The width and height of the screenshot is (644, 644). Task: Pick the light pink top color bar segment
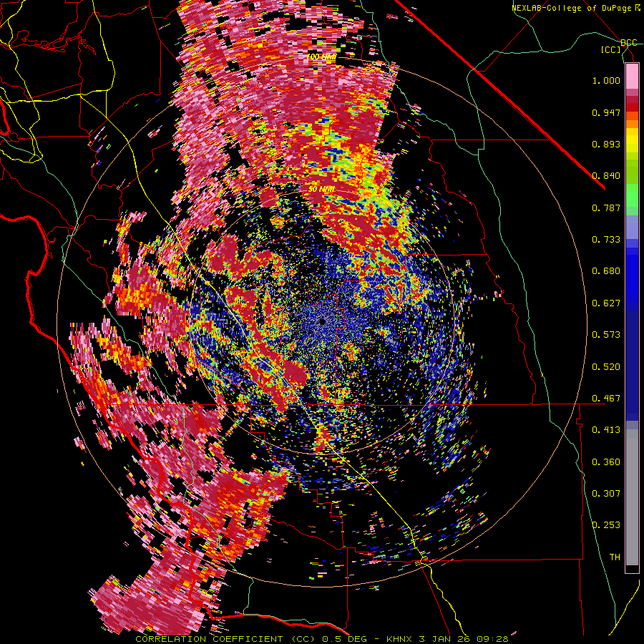632,76
